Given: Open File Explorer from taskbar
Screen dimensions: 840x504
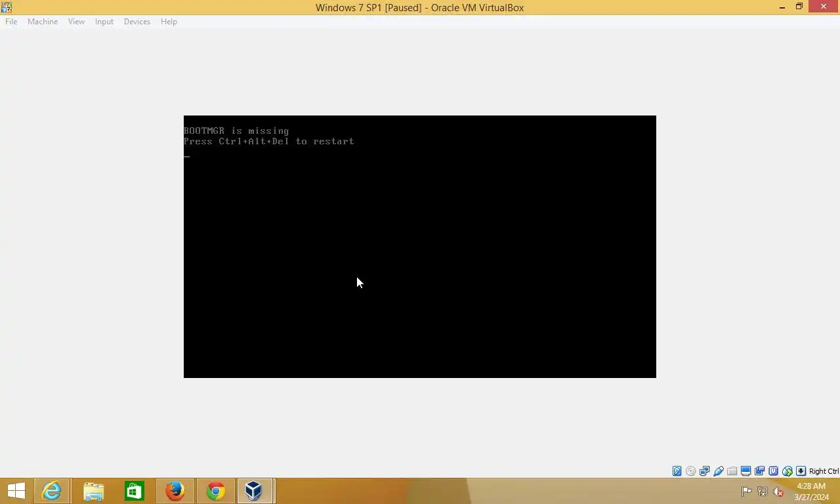Looking at the screenshot, I should point(93,491).
